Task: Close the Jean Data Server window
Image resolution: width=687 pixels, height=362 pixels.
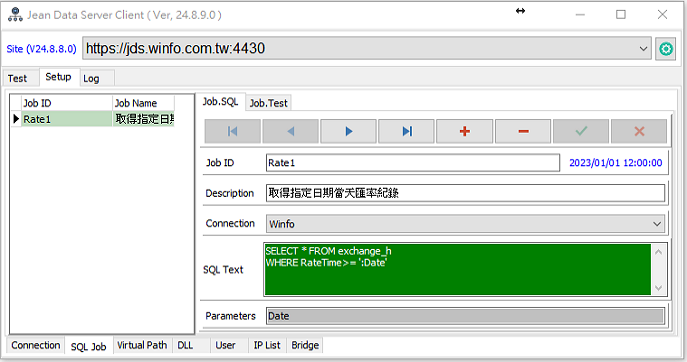Action: click(662, 14)
